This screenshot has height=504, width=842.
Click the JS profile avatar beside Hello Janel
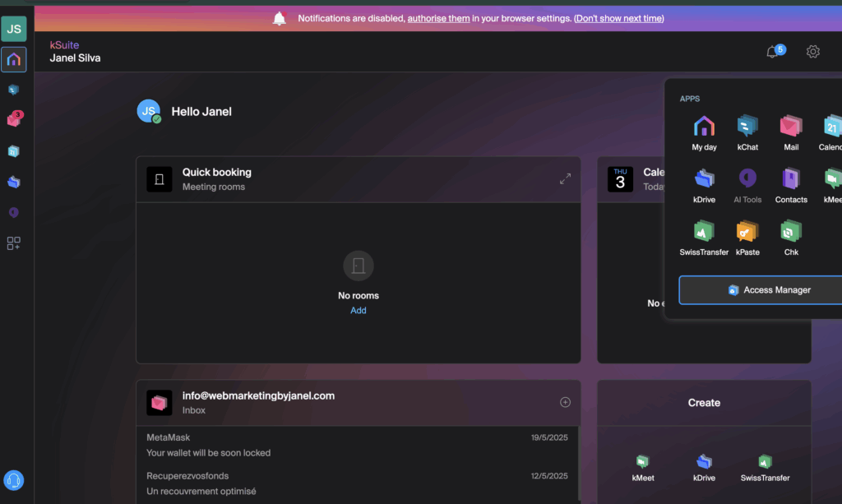click(149, 111)
